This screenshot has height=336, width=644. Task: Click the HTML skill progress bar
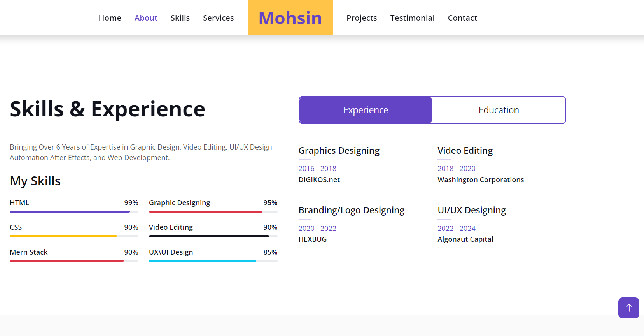[x=74, y=211]
